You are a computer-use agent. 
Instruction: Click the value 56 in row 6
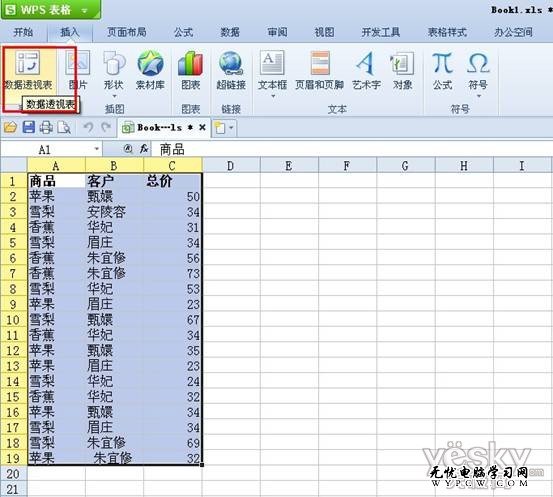click(172, 258)
